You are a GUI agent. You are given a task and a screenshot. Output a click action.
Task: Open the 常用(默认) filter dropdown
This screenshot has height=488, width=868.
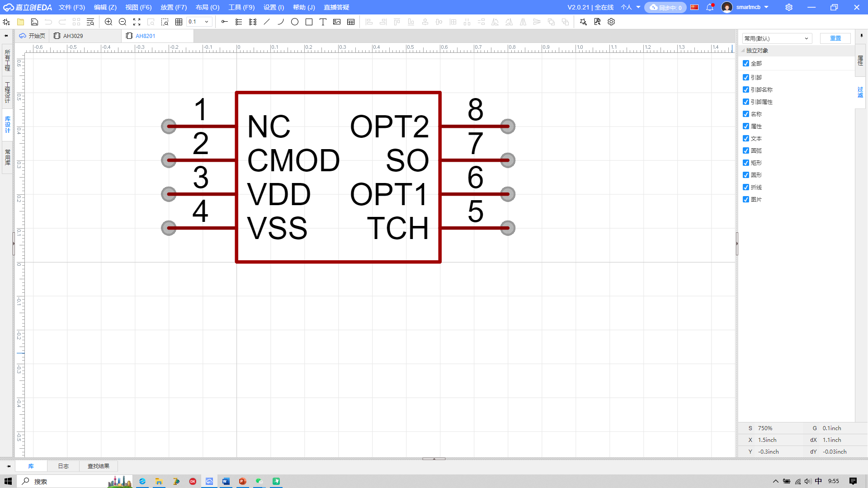coord(777,38)
